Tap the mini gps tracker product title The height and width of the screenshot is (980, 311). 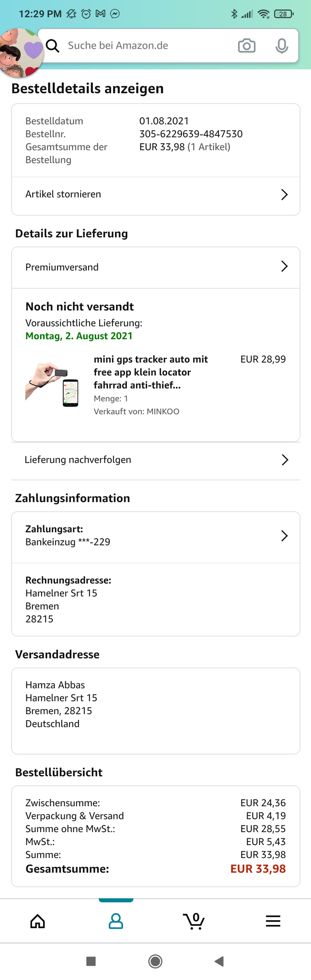pyautogui.click(x=150, y=372)
